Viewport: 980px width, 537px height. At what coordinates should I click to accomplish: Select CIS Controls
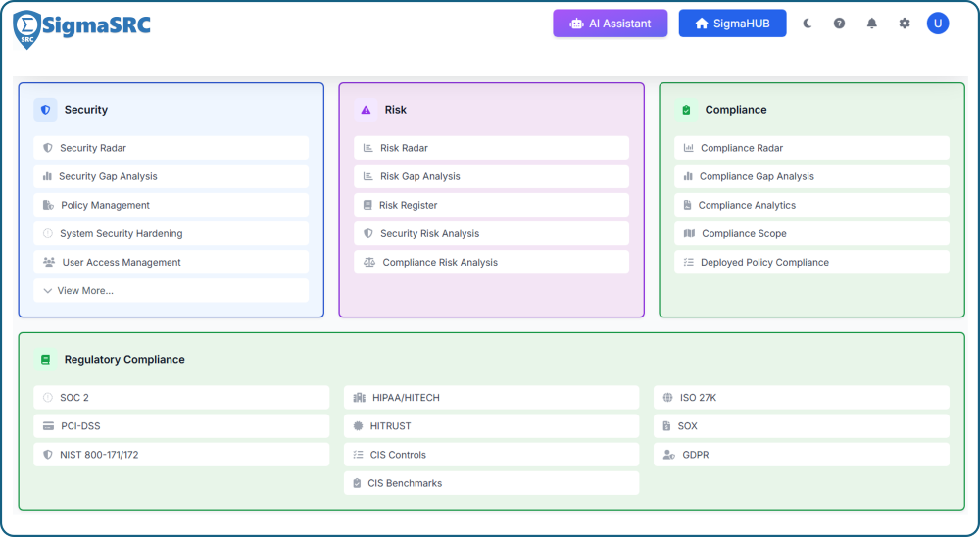point(491,455)
